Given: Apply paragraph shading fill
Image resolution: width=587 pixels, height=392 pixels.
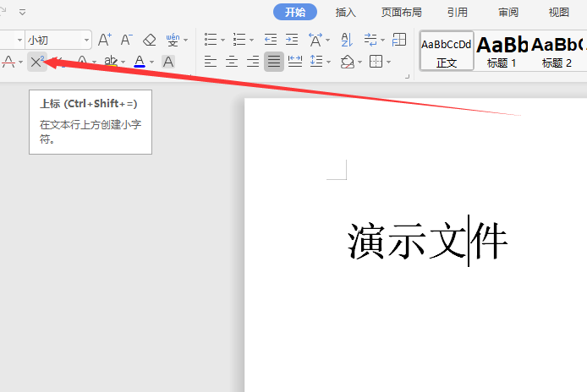Looking at the screenshot, I should point(347,62).
